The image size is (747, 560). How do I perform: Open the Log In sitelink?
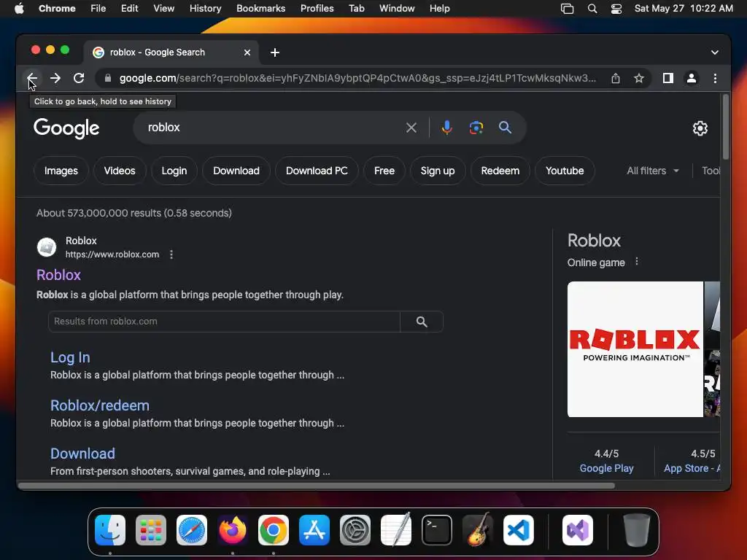70,357
